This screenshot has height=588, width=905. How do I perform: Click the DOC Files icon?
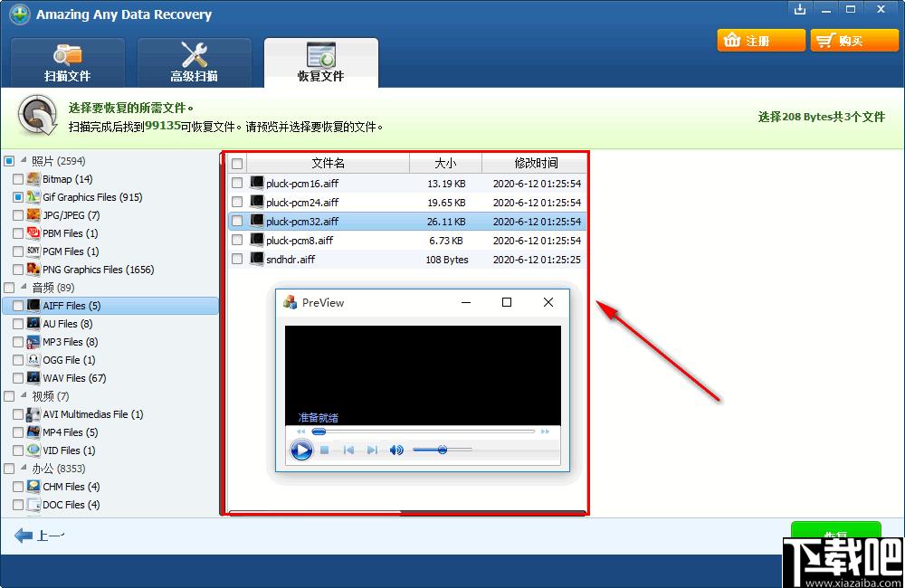33,504
